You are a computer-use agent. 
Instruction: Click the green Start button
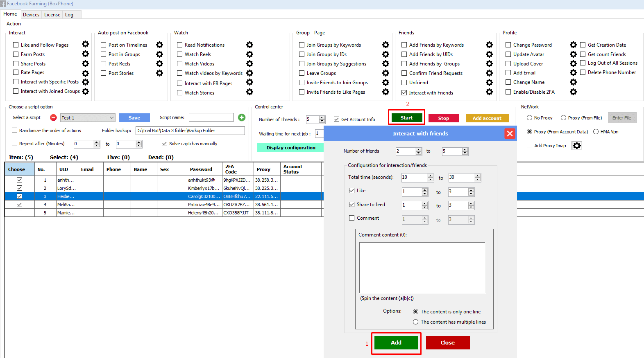click(x=406, y=118)
